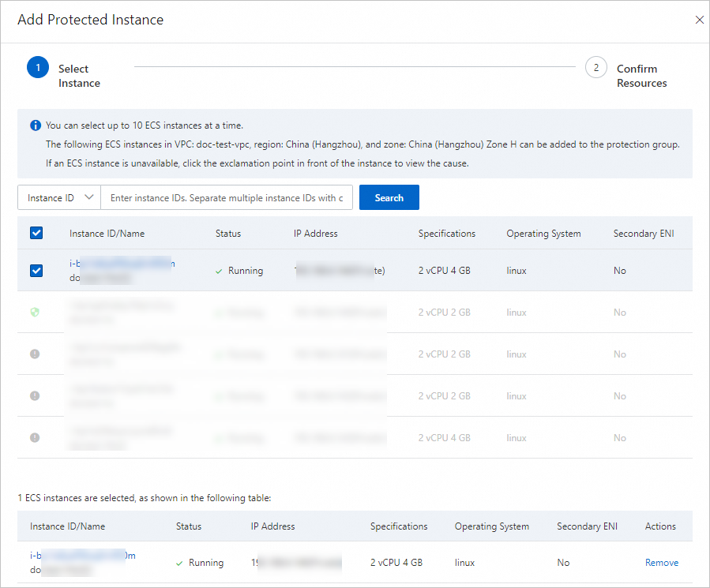Click the green Running checkmark in the upper table

point(219,271)
